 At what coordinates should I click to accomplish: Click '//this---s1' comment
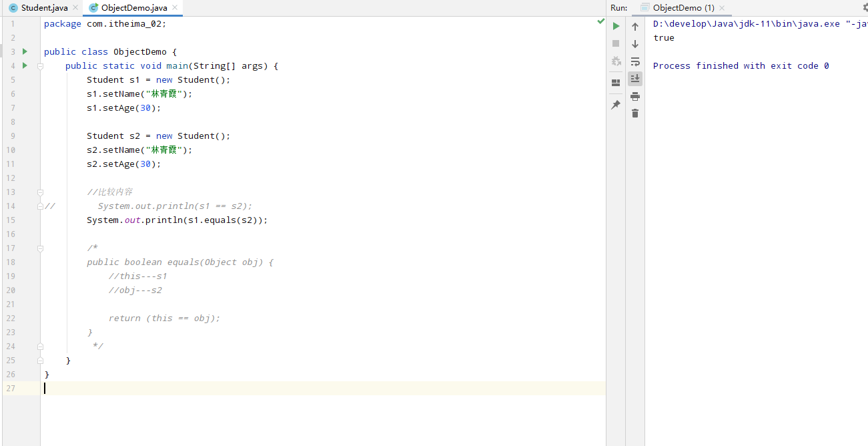coord(138,276)
